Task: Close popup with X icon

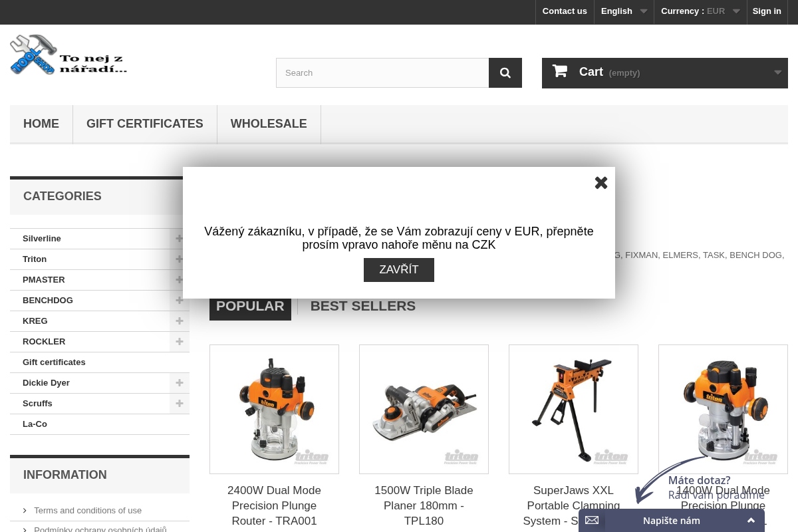Action: point(601,183)
